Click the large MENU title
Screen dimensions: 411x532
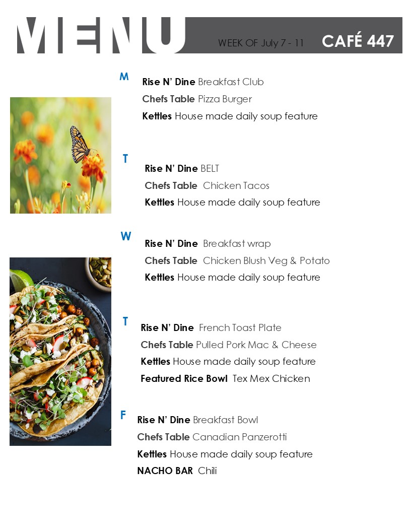pyautogui.click(x=101, y=35)
